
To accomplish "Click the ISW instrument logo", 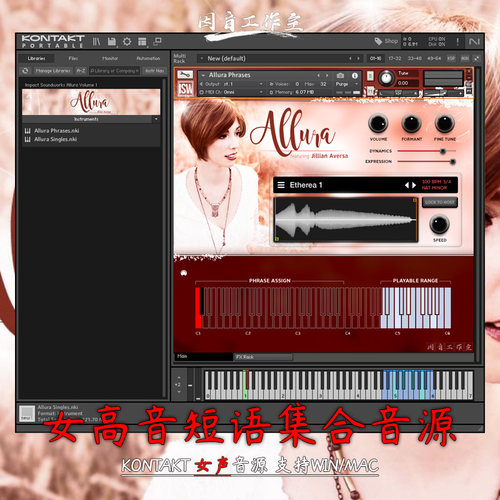I will pos(185,88).
